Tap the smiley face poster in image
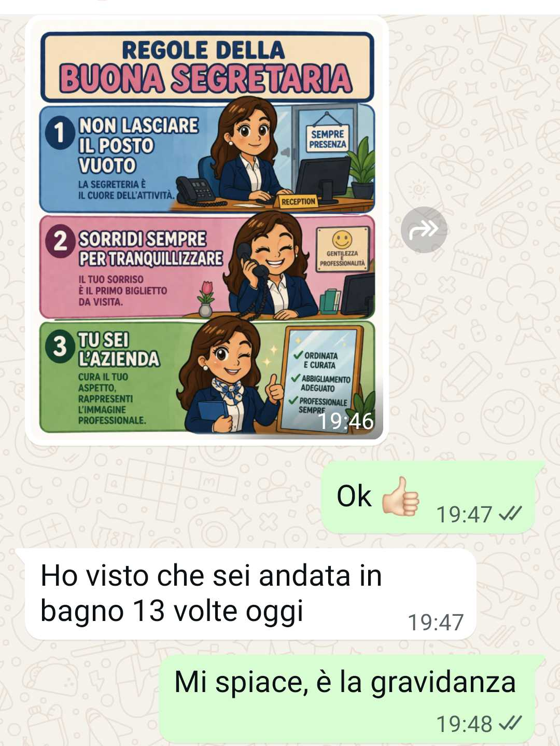This screenshot has height=746, width=560. pos(342,249)
